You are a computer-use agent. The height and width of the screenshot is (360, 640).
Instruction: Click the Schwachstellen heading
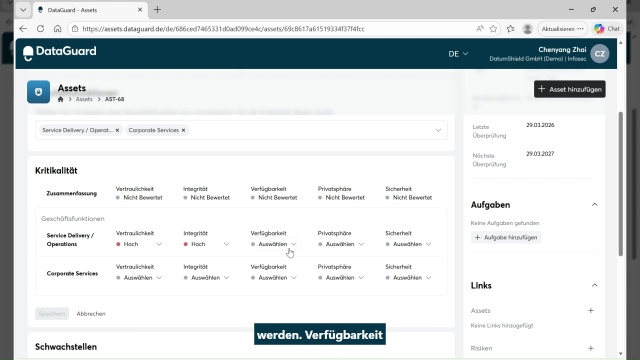pos(66,347)
